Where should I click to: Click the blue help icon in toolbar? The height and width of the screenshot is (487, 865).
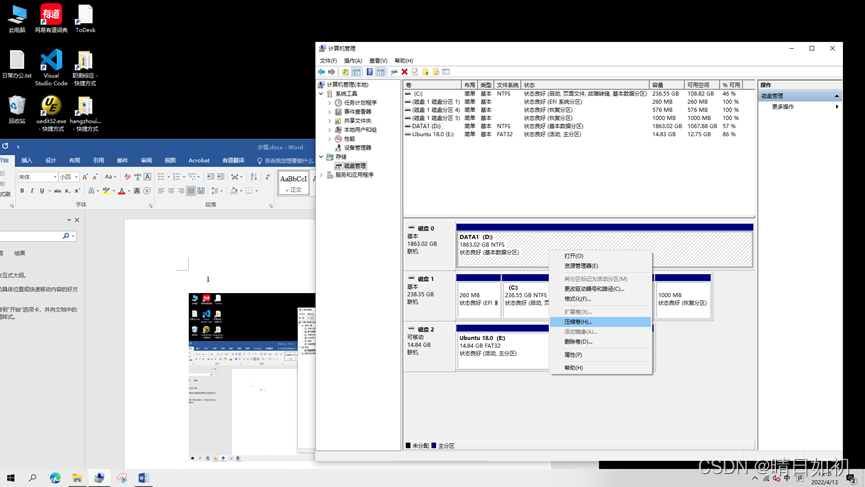coord(369,72)
